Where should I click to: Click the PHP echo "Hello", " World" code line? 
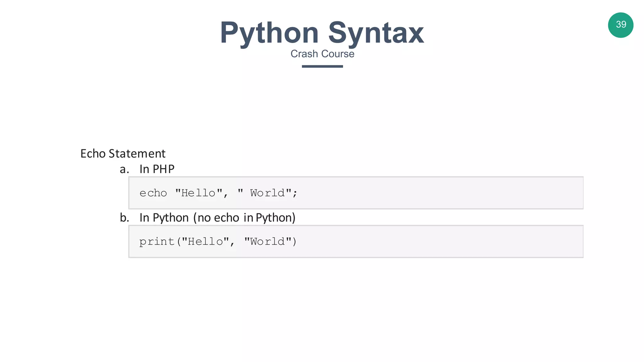[x=218, y=193]
